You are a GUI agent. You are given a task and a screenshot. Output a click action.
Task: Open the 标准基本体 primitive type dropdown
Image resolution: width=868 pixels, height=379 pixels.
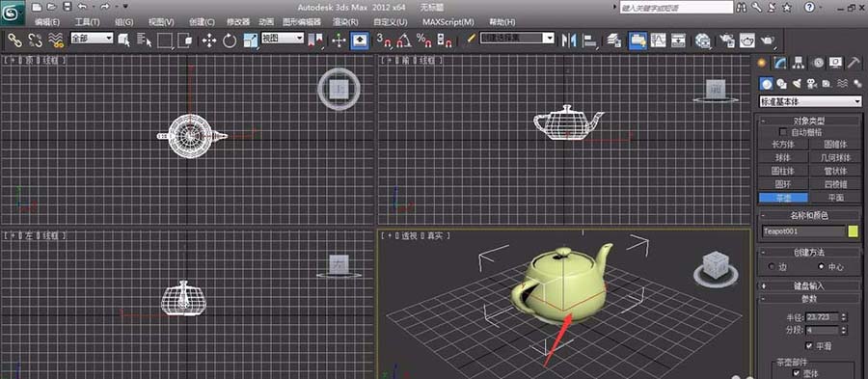point(810,102)
